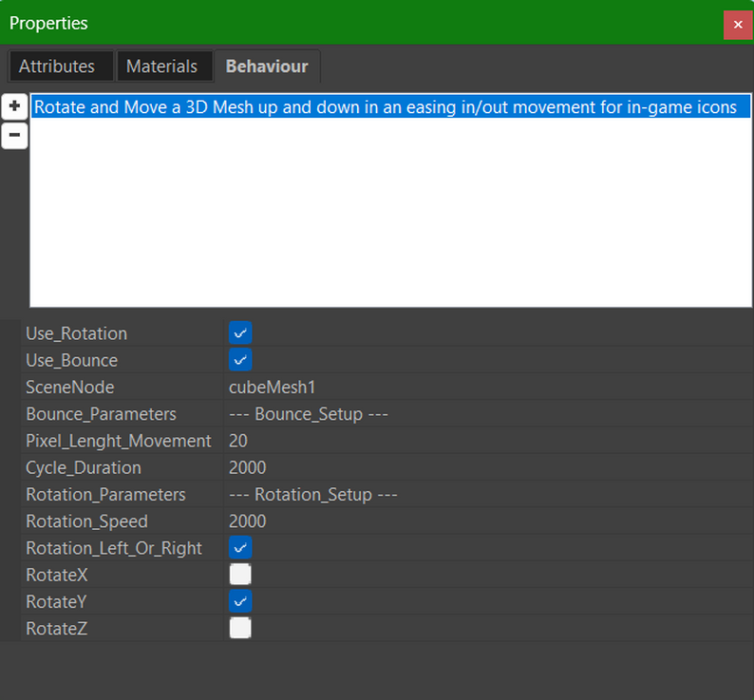Select the Behaviour tab

[268, 66]
